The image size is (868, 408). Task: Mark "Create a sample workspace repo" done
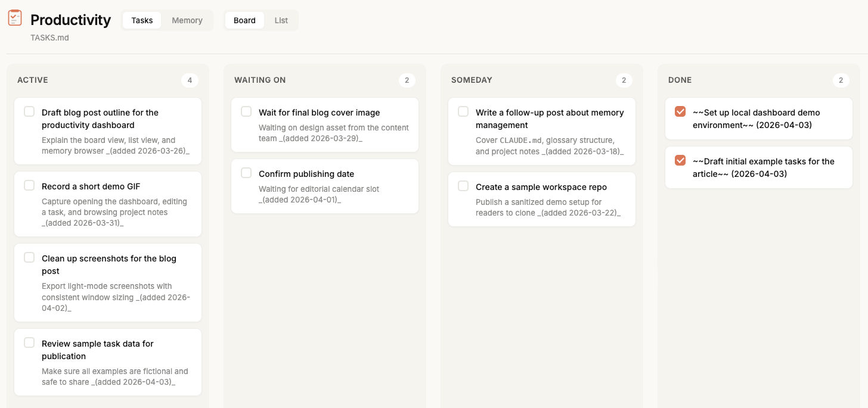(x=463, y=186)
